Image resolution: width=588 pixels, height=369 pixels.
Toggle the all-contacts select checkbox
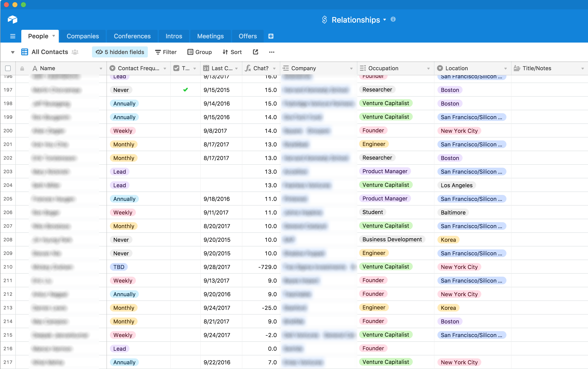click(8, 68)
